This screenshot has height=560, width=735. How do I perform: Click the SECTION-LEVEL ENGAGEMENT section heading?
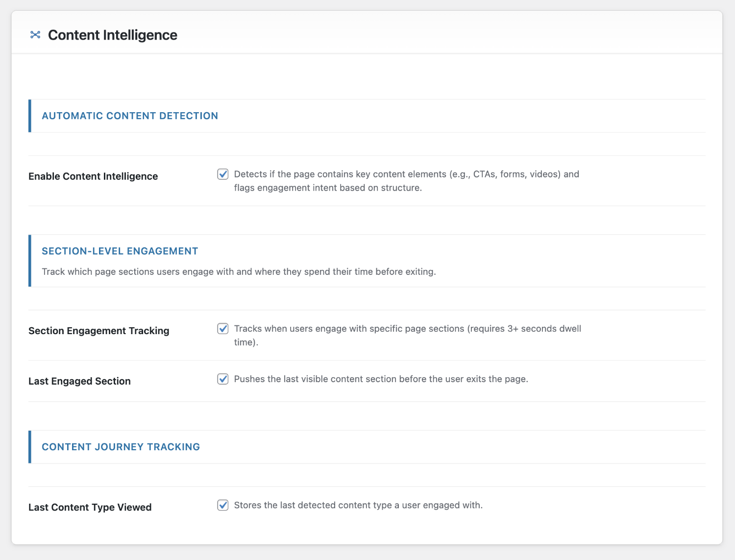(120, 250)
